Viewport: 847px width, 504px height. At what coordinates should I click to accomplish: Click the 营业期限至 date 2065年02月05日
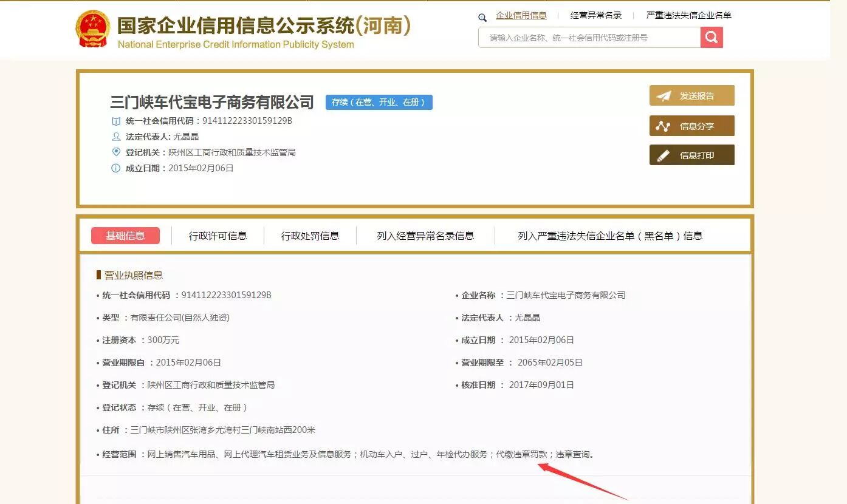coord(550,363)
